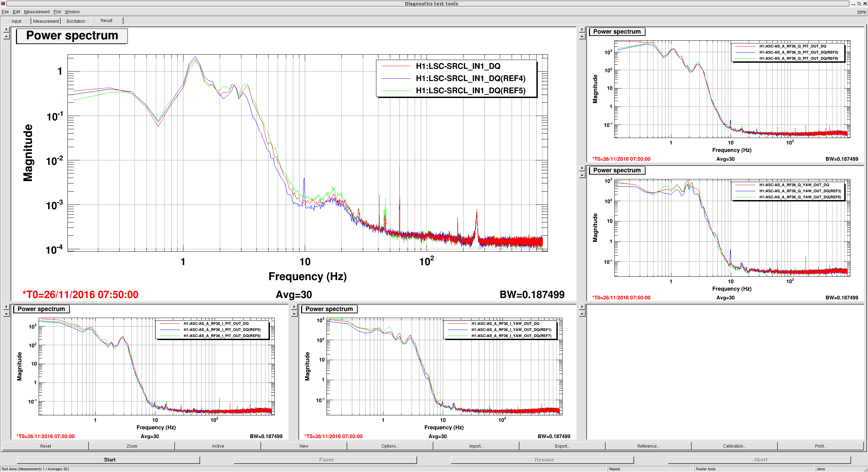This screenshot has width=868, height=472.
Task: Open the Window menu
Action: (x=72, y=12)
